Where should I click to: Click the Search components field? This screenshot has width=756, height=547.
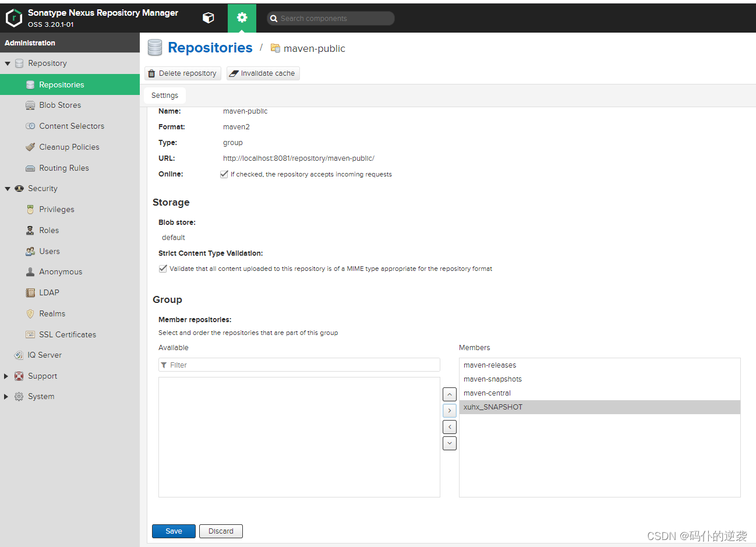[331, 19]
